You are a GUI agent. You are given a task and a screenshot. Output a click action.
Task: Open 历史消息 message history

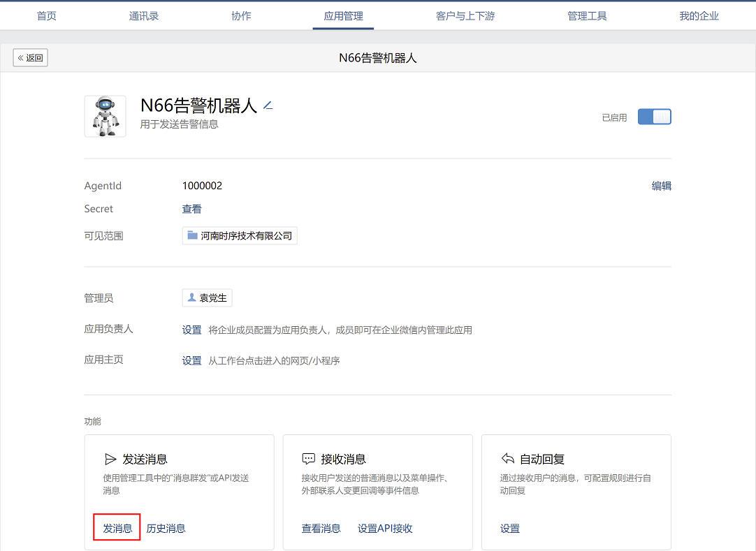point(166,528)
